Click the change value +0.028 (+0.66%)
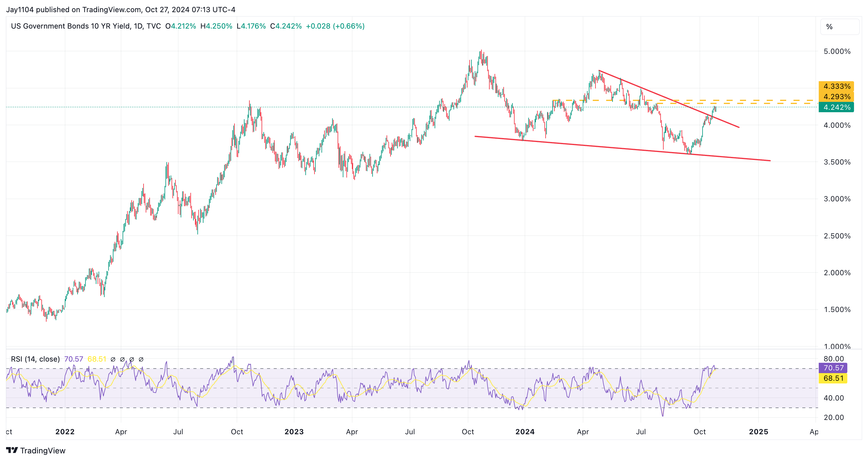868x461 pixels. click(335, 26)
